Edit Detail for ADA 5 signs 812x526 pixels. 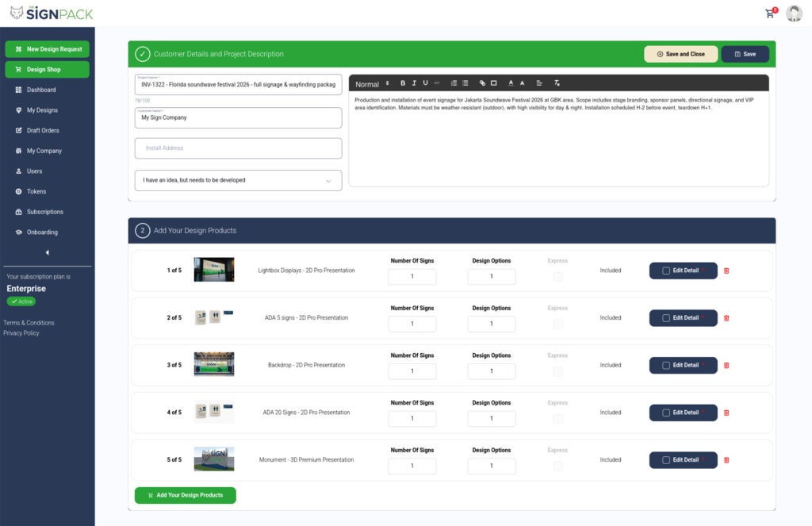[x=683, y=318]
